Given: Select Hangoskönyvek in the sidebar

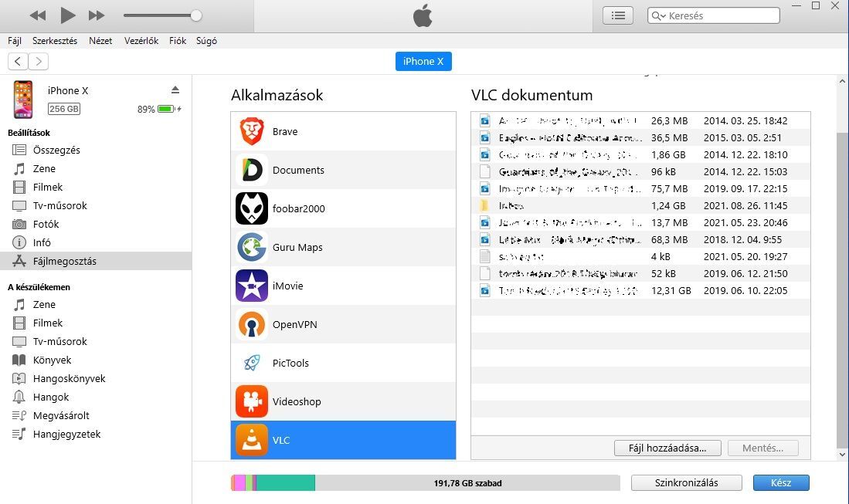Looking at the screenshot, I should (x=96, y=378).
